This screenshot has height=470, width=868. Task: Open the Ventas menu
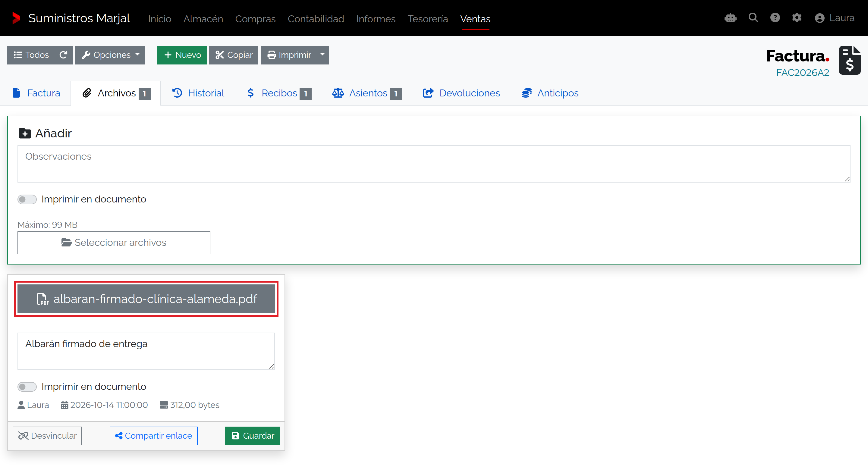coord(475,19)
